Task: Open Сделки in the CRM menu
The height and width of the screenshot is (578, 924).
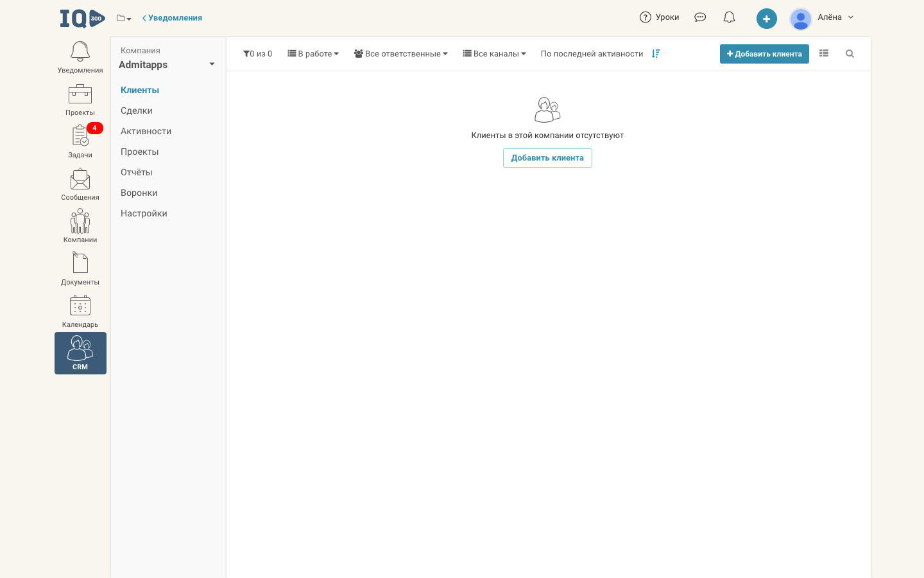Action: pyautogui.click(x=137, y=110)
